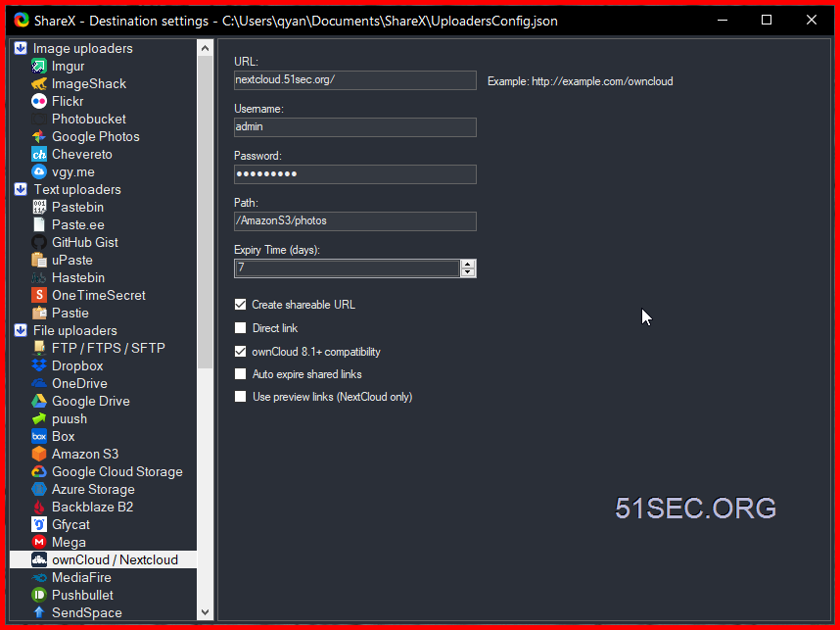840x630 pixels.
Task: Enable Auto expire shared links
Action: (241, 374)
